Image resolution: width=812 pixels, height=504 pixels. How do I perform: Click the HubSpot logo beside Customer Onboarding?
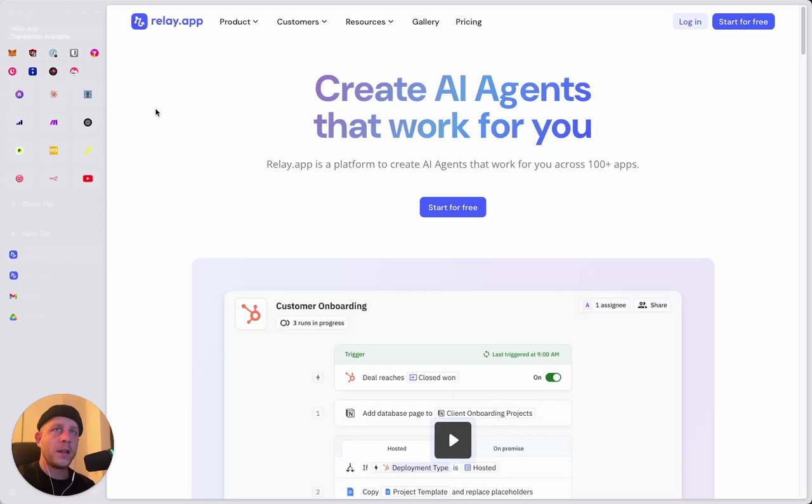pos(251,314)
